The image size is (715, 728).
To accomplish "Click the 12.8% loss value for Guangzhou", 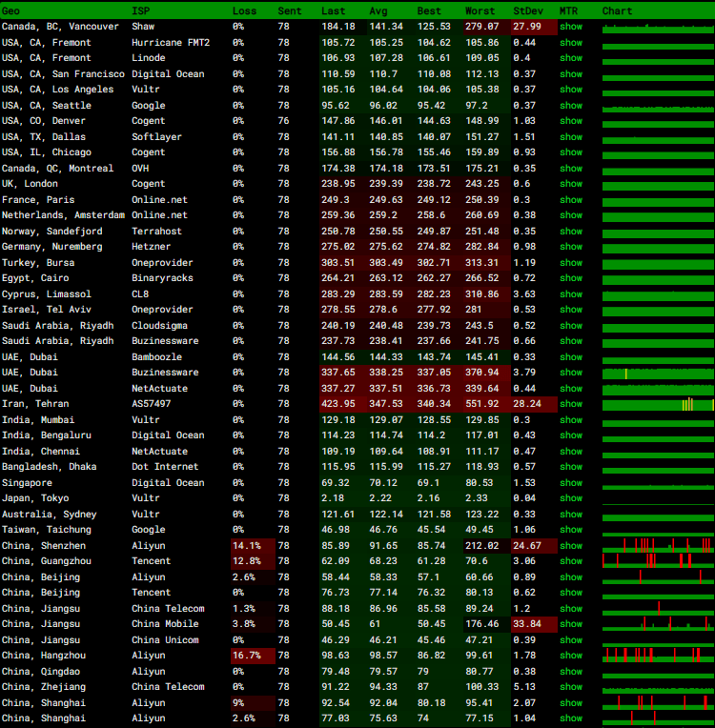I will pos(247,561).
